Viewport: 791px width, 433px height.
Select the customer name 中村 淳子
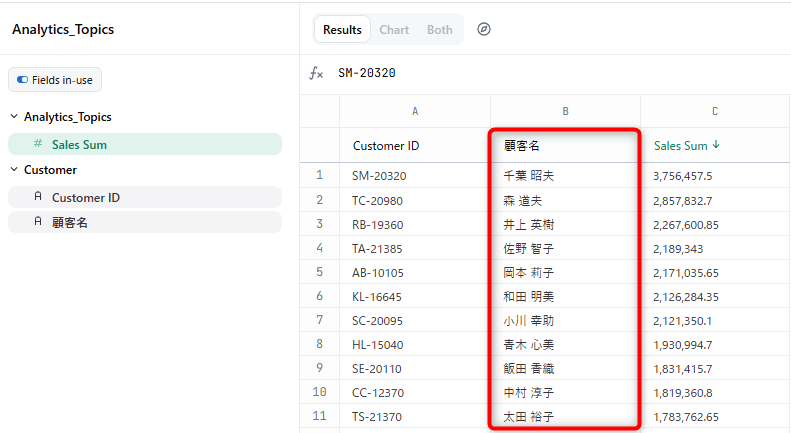pyautogui.click(x=528, y=393)
